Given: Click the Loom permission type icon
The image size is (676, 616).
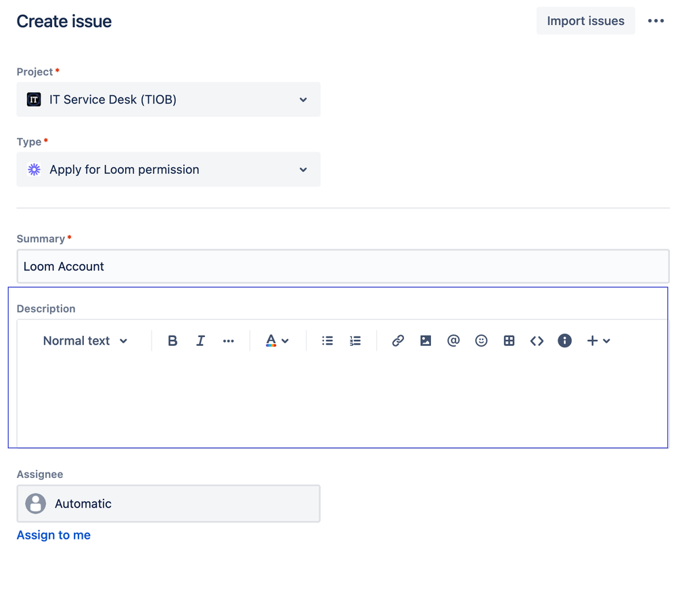Looking at the screenshot, I should [x=34, y=169].
